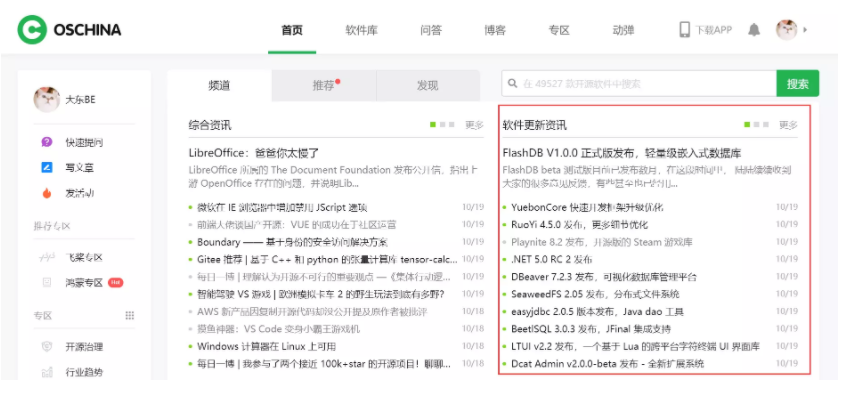Open .NET 5.0 RC 2 发布 article
842x408 pixels.
click(551, 259)
